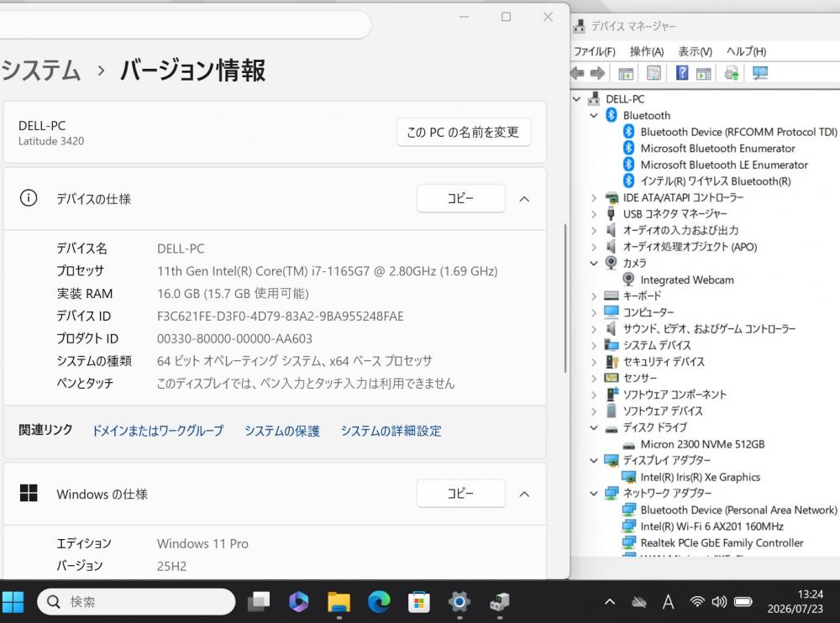Click the Windows logo beside Windows の仕様
The height and width of the screenshot is (623, 840).
[29, 493]
